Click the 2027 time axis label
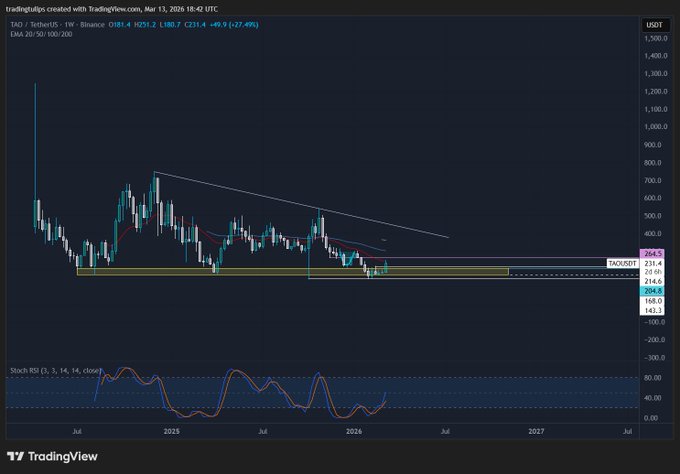This screenshot has width=680, height=474. (536, 432)
